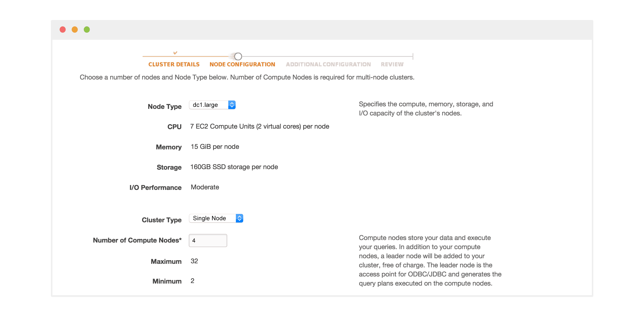Click the 'Maximum' label
The width and height of the screenshot is (644, 319).
(x=166, y=262)
